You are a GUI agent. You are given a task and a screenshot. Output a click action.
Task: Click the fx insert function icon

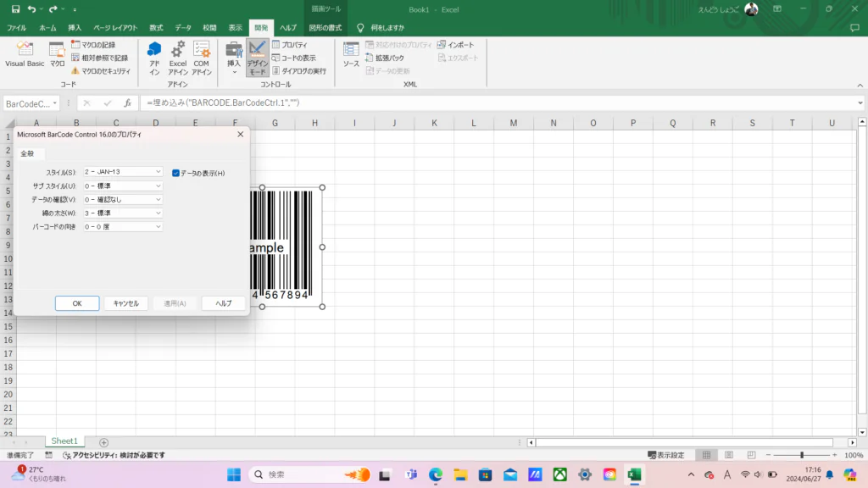[127, 103]
